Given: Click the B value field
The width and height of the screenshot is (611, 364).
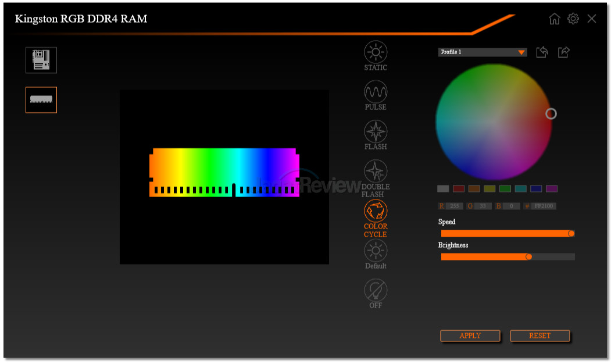Looking at the screenshot, I should [511, 206].
